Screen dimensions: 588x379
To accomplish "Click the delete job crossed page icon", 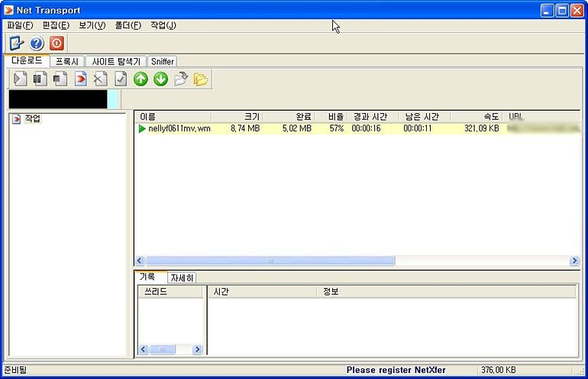I will (100, 79).
